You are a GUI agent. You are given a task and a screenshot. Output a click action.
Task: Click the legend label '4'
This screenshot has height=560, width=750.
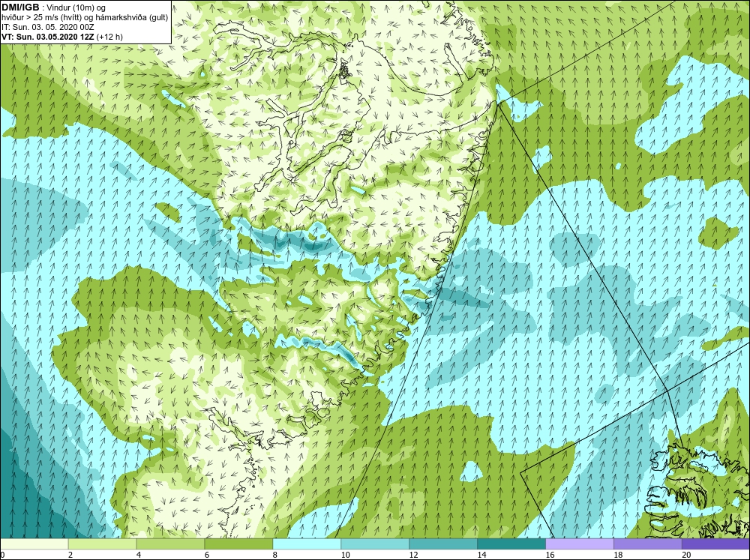[139, 555]
